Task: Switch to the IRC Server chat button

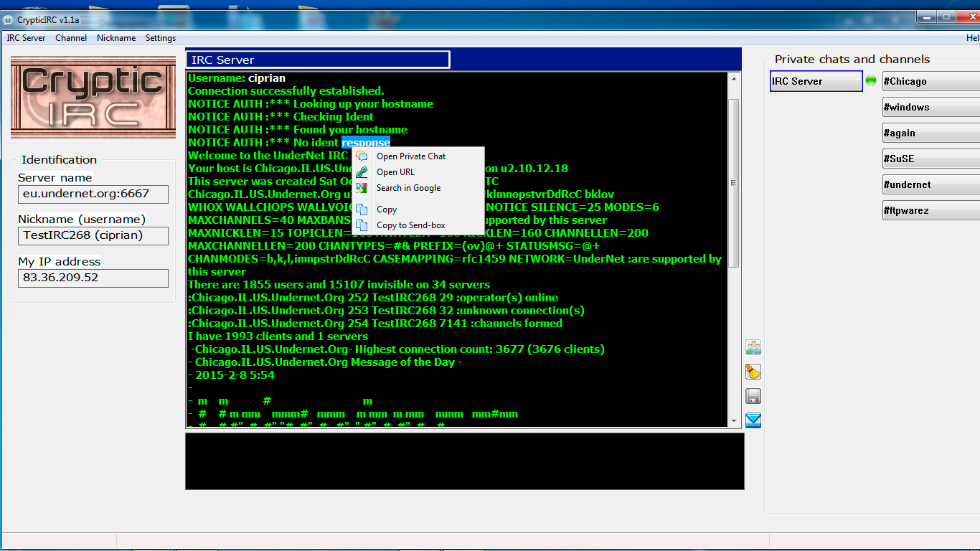Action: click(x=816, y=81)
